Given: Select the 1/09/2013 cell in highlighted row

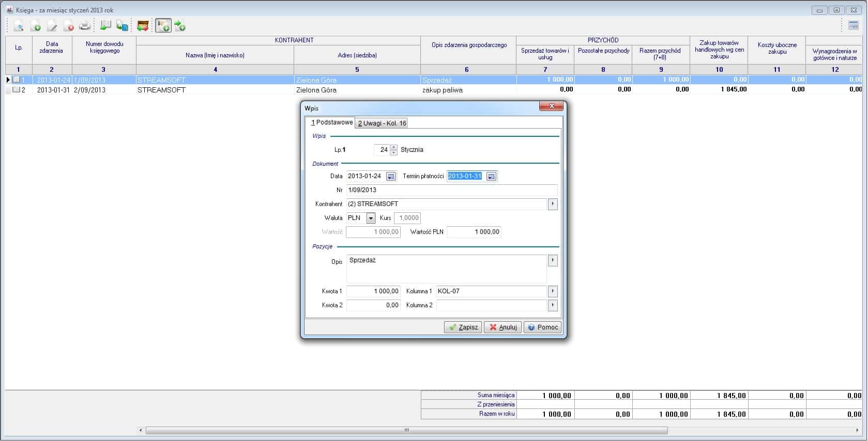Looking at the screenshot, I should pyautogui.click(x=104, y=80).
